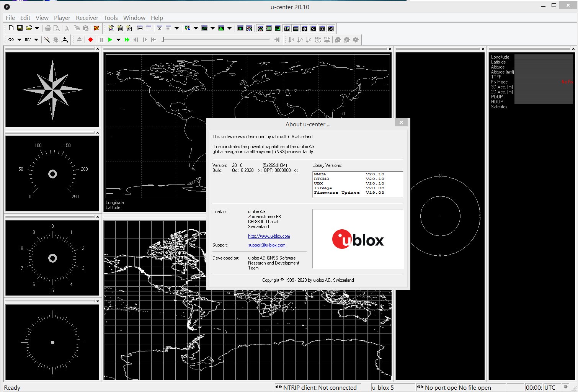This screenshot has width=578, height=392.
Task: Click the green Fast Forward double arrows
Action: [x=127, y=39]
